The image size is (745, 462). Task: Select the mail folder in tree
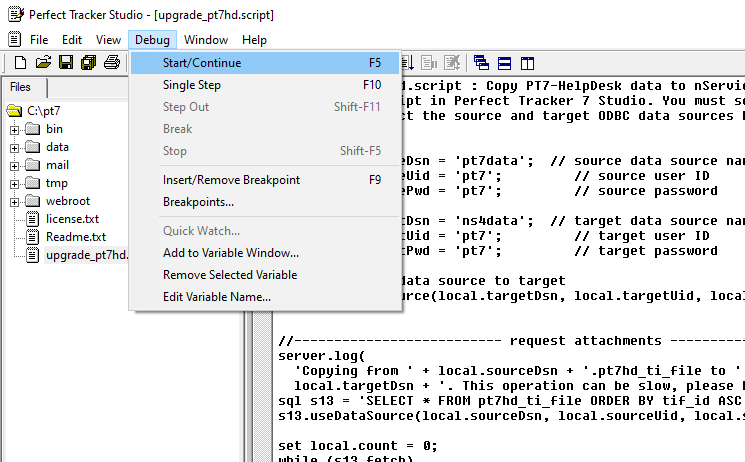(57, 165)
